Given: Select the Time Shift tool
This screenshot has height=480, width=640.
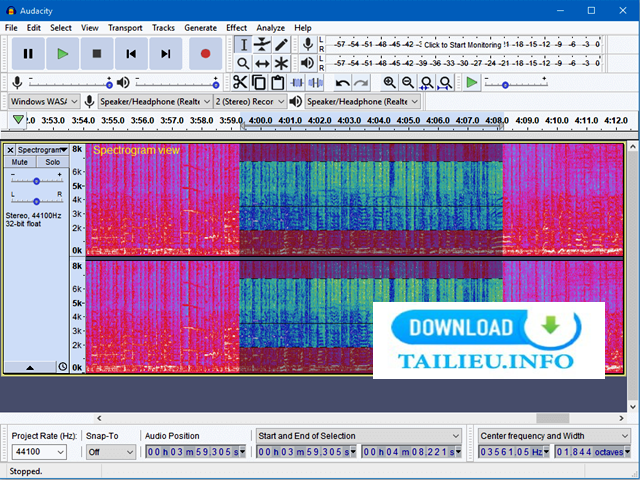Looking at the screenshot, I should tap(262, 63).
